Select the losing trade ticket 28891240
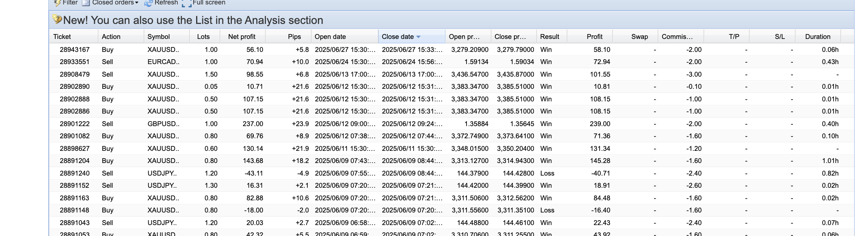 tap(75, 173)
